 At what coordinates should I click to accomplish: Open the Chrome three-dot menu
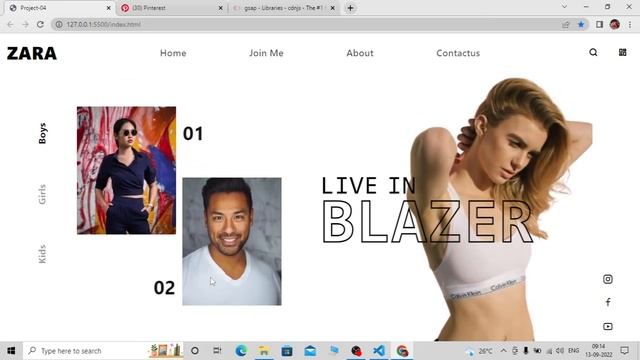pos(630,24)
